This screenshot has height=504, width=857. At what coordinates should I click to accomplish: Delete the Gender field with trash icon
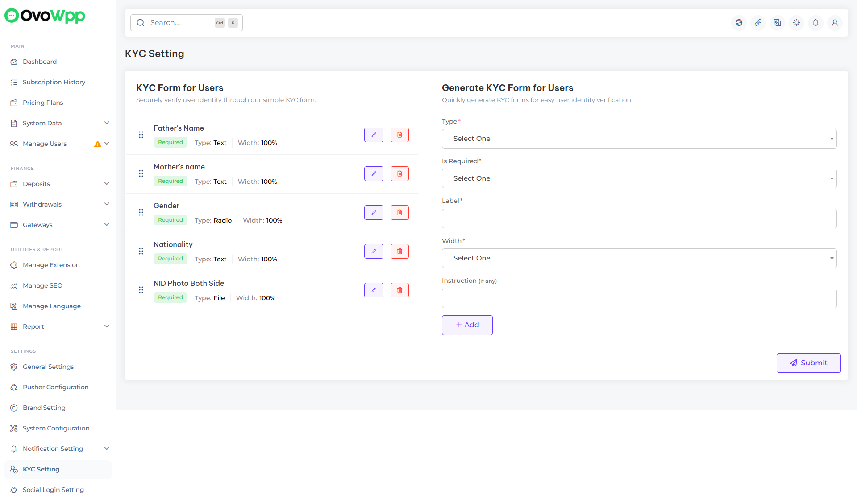pyautogui.click(x=399, y=212)
